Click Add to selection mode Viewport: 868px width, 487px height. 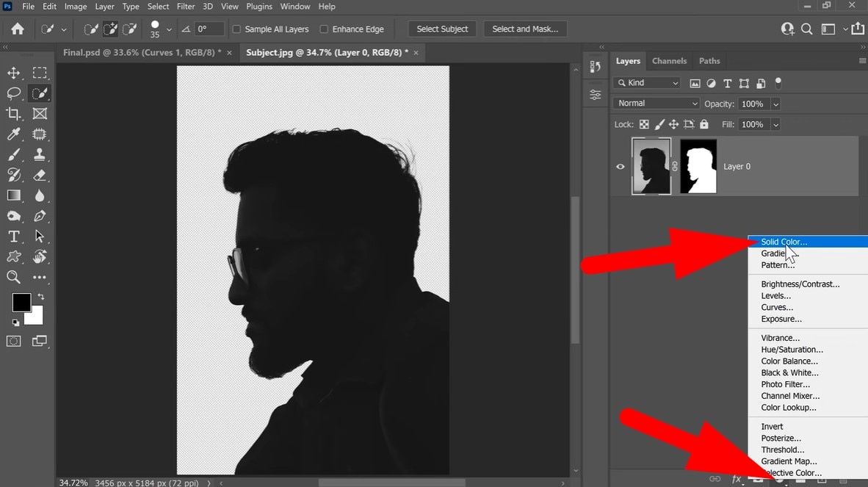[110, 29]
